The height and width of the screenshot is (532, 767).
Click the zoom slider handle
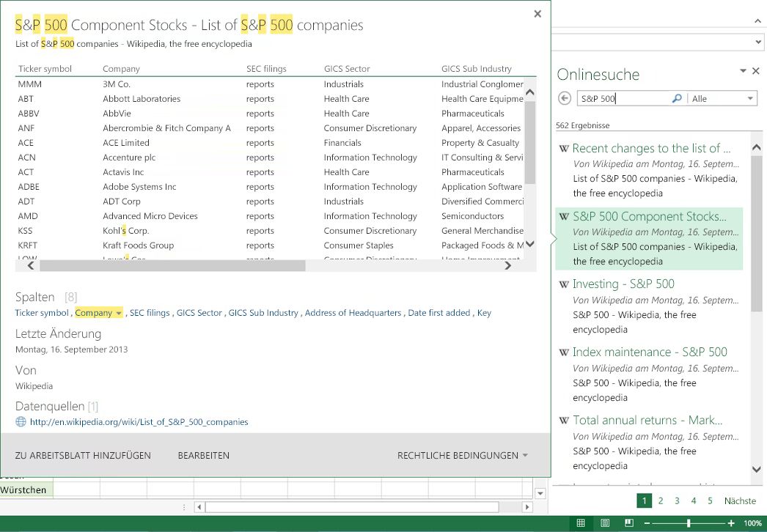689,523
